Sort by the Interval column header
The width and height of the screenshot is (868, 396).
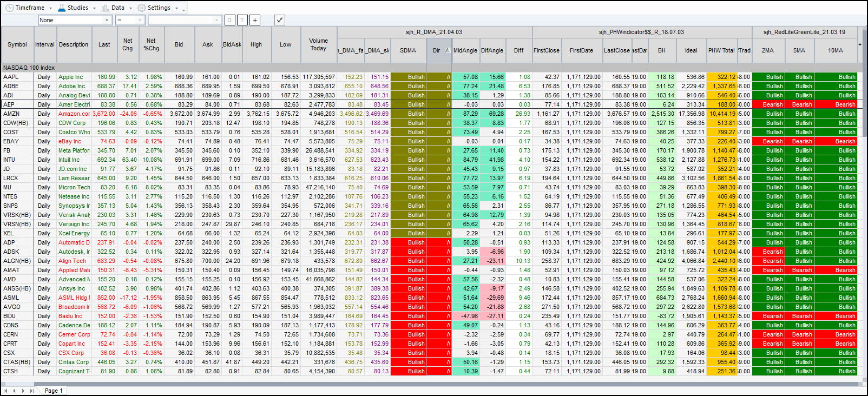tap(45, 44)
